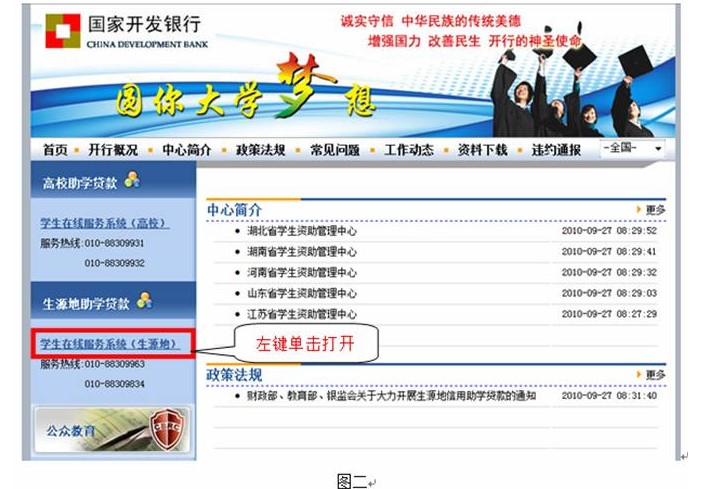Screen dimensions: 703x489
Task: Open the 常见问题 menu item
Action: pos(334,150)
